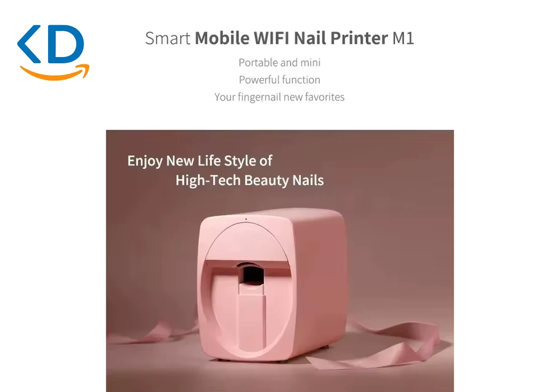Click the blue chevron in the logo
The image size is (560, 392).
coord(29,44)
